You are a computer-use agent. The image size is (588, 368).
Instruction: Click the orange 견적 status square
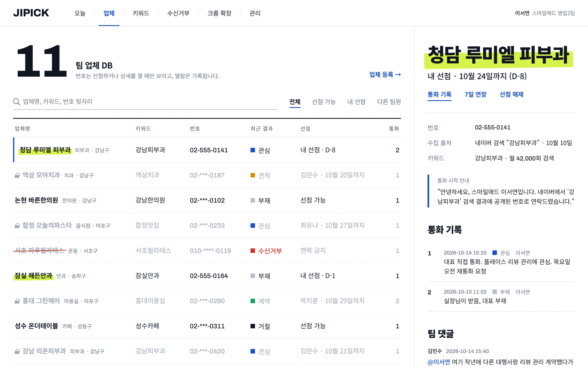[x=253, y=175]
